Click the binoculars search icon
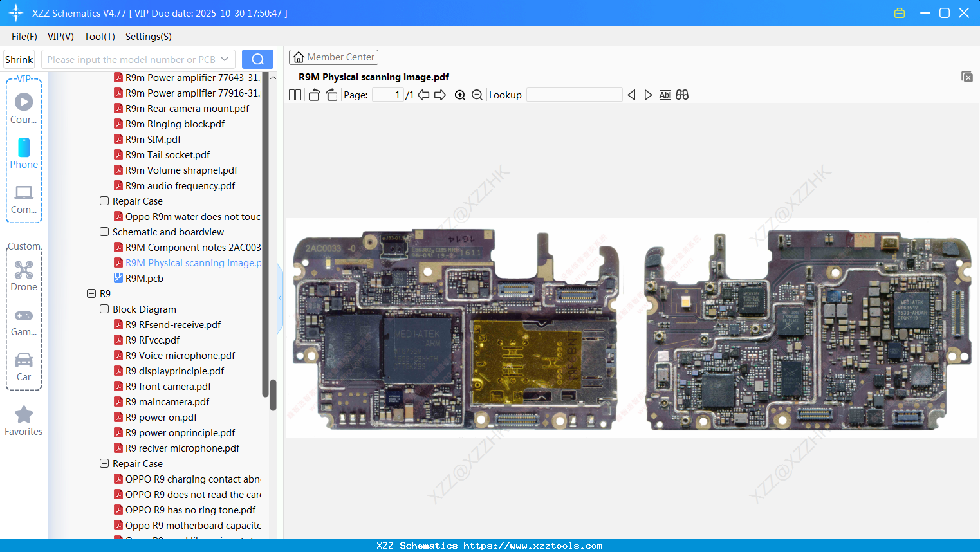 coord(682,95)
